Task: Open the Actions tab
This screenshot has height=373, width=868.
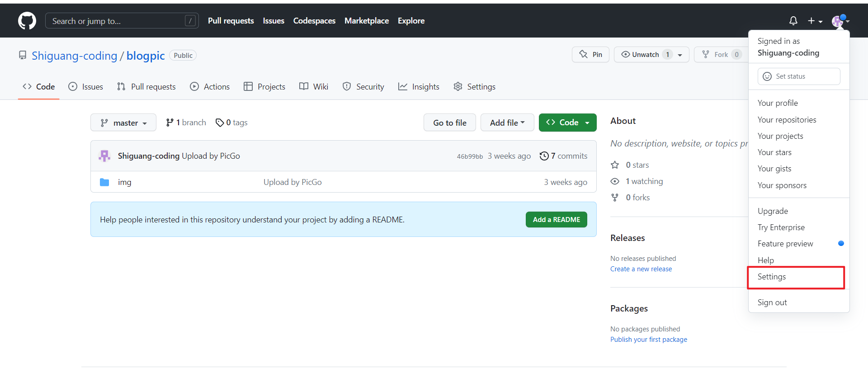Action: [x=210, y=86]
